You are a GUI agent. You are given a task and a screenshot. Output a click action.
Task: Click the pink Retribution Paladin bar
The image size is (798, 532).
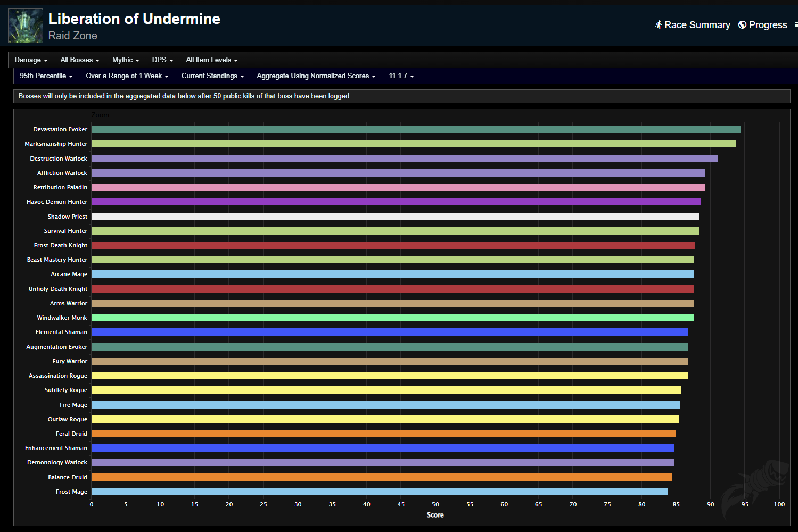point(398,187)
